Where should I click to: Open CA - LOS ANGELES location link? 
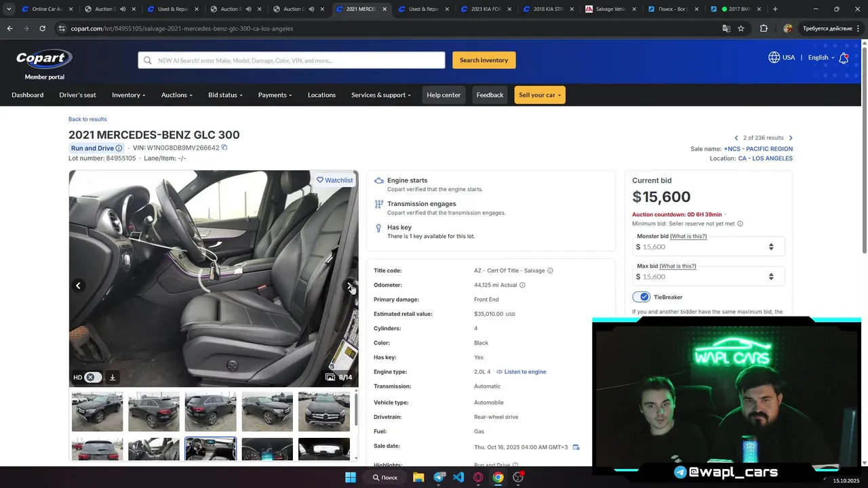click(765, 159)
